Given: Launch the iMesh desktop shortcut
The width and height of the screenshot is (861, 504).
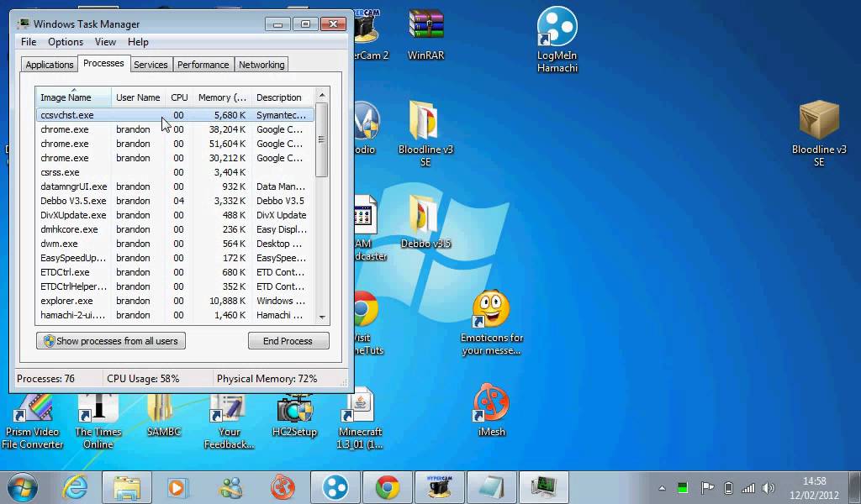Looking at the screenshot, I should (x=491, y=410).
